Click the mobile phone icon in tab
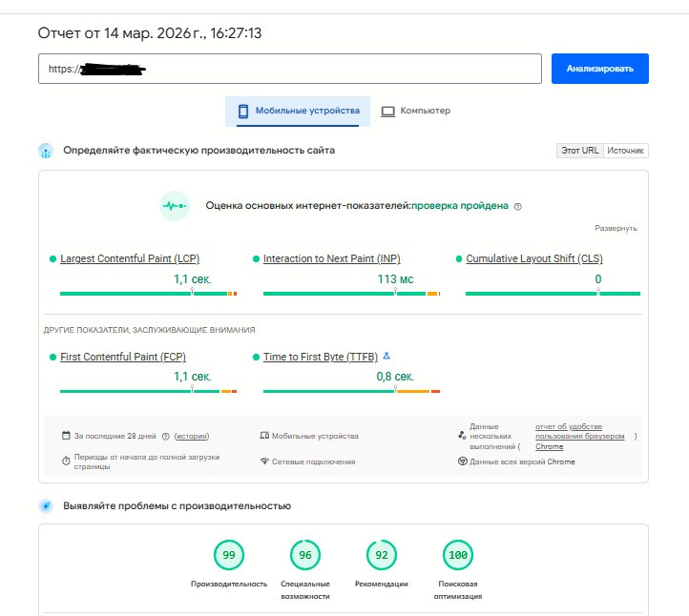Viewport: 689px width, 616px height. point(243,111)
